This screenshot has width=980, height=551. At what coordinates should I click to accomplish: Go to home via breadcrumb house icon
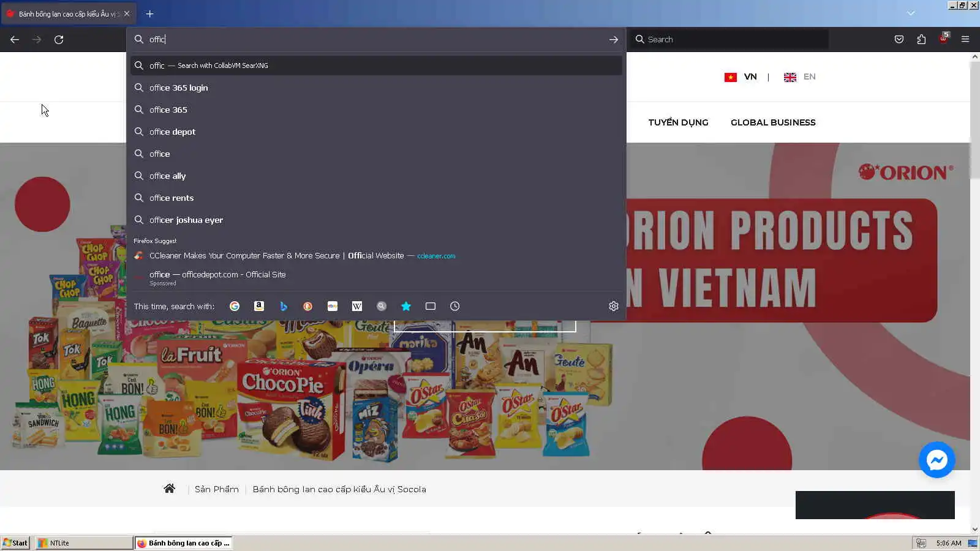[169, 489]
